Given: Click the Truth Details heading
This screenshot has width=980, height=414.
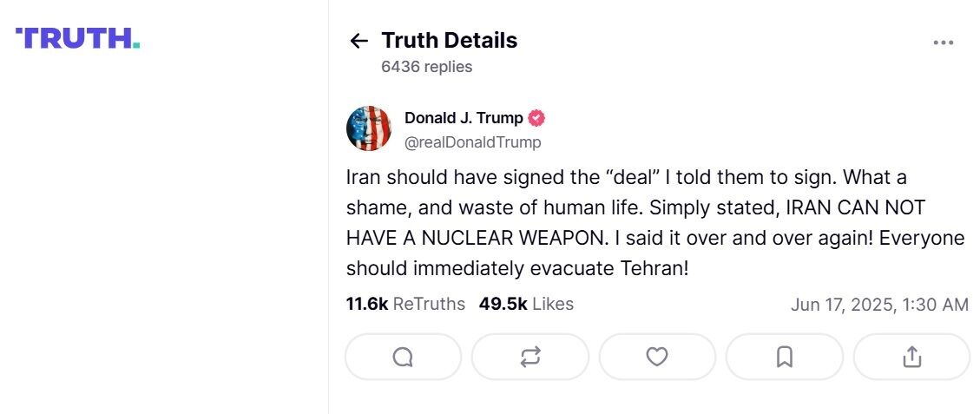Looking at the screenshot, I should point(449,41).
